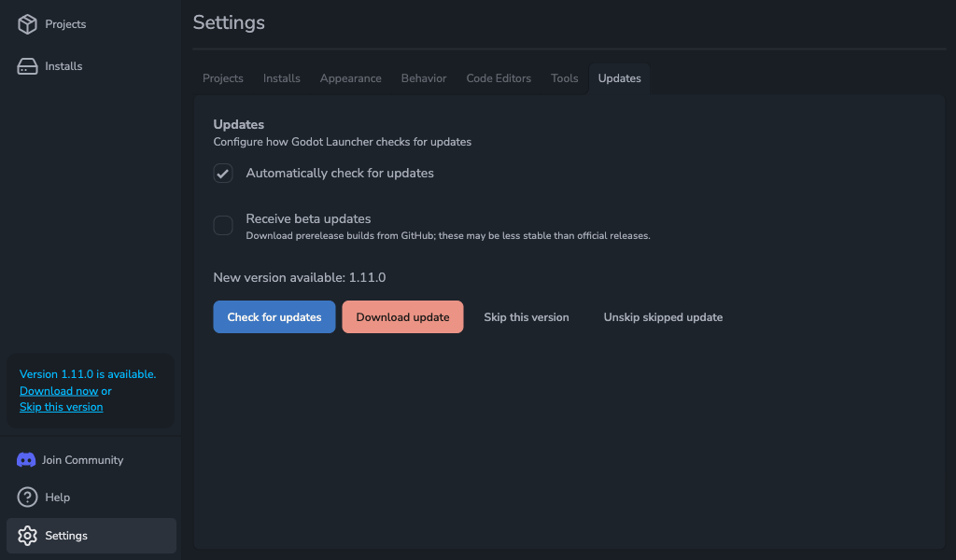
Task: Click the Skip this version sidebar link
Action: click(61, 407)
